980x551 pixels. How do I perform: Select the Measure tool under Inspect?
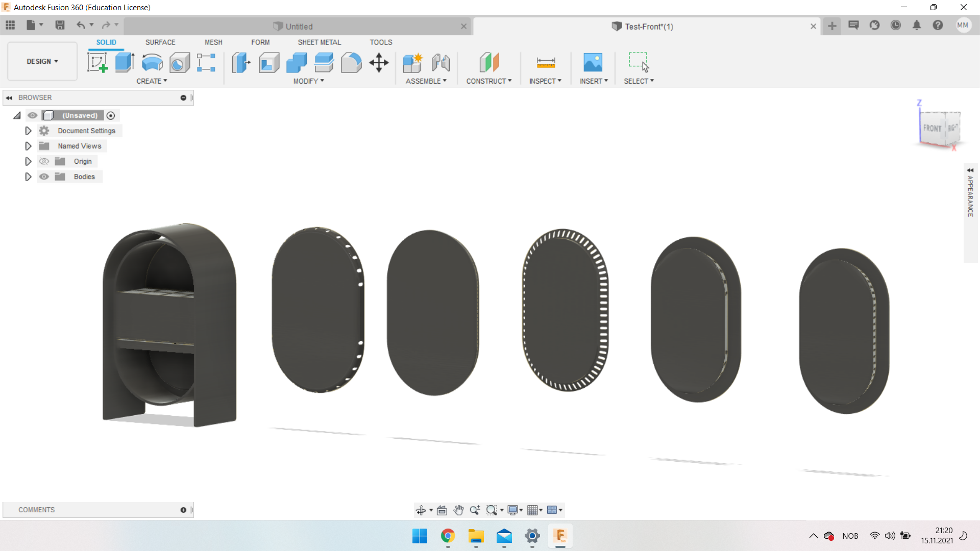point(546,63)
